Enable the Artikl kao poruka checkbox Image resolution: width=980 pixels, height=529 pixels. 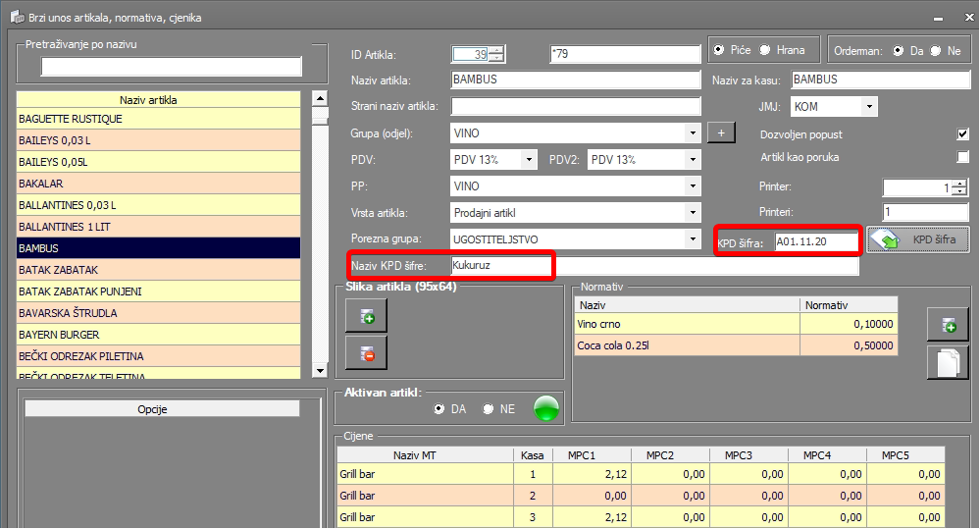click(x=962, y=157)
